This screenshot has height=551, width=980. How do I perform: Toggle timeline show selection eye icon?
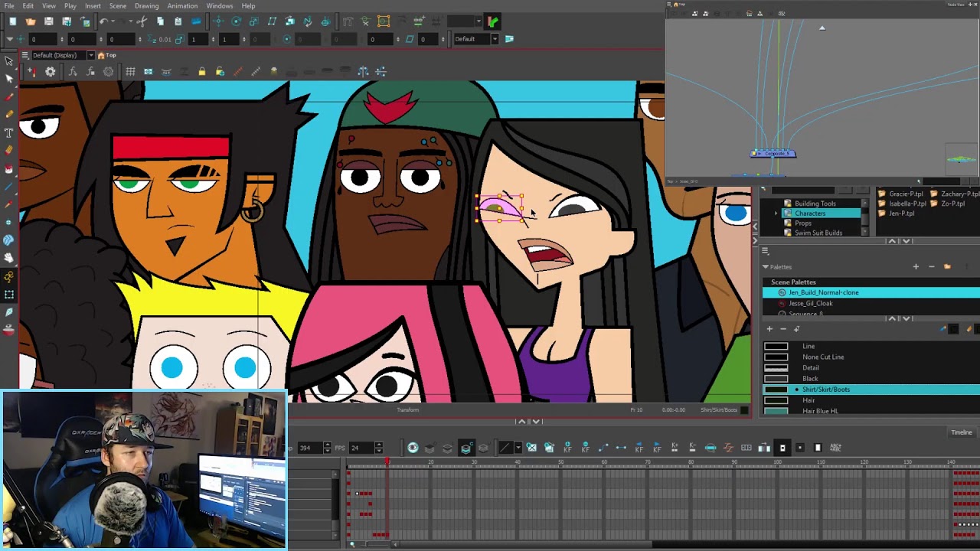pyautogui.click(x=413, y=448)
